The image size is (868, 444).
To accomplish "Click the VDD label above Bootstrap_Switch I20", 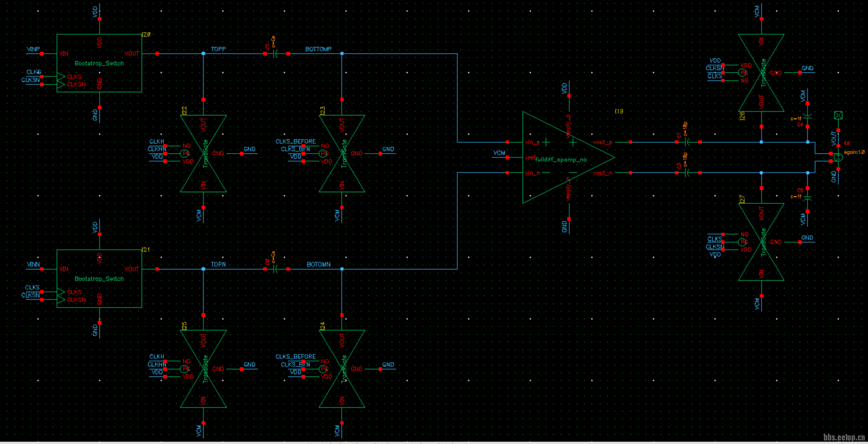I will coord(95,12).
